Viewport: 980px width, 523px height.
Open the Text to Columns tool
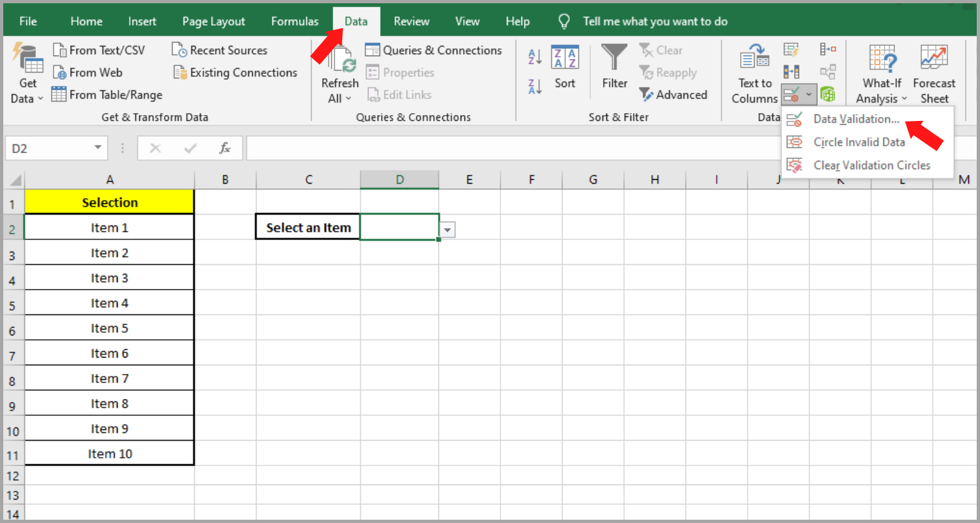[x=754, y=72]
